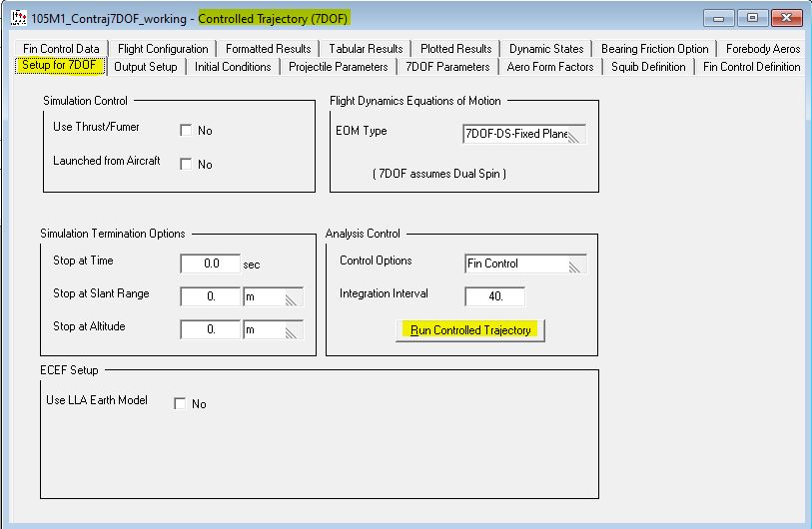Toggle the Use LLA Earth Model checkbox
The height and width of the screenshot is (529, 812).
click(180, 404)
